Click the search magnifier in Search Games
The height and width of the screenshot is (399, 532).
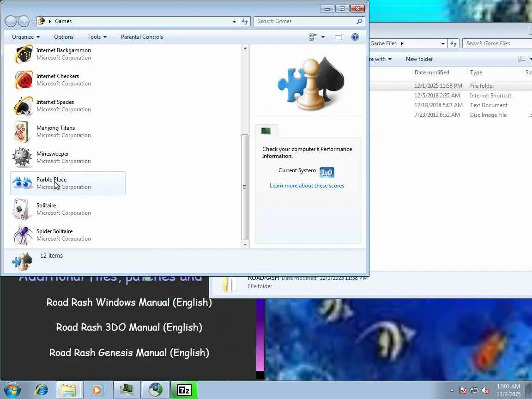tap(359, 21)
